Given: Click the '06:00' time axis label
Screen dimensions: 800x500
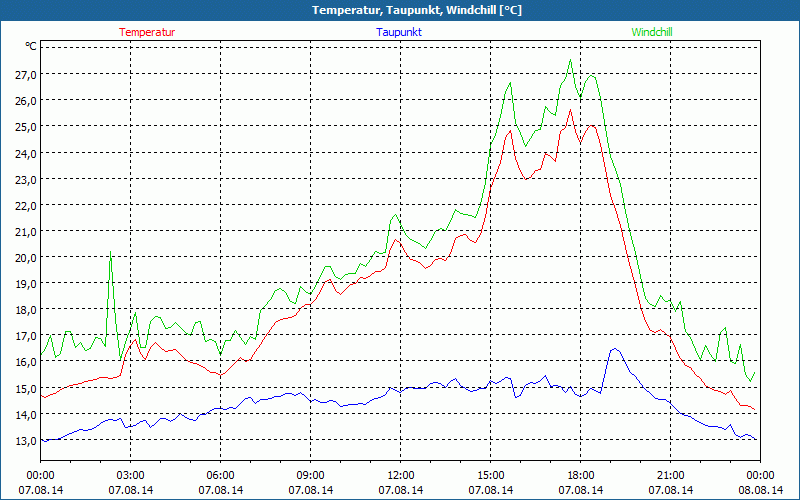Looking at the screenshot, I should coord(220,476).
